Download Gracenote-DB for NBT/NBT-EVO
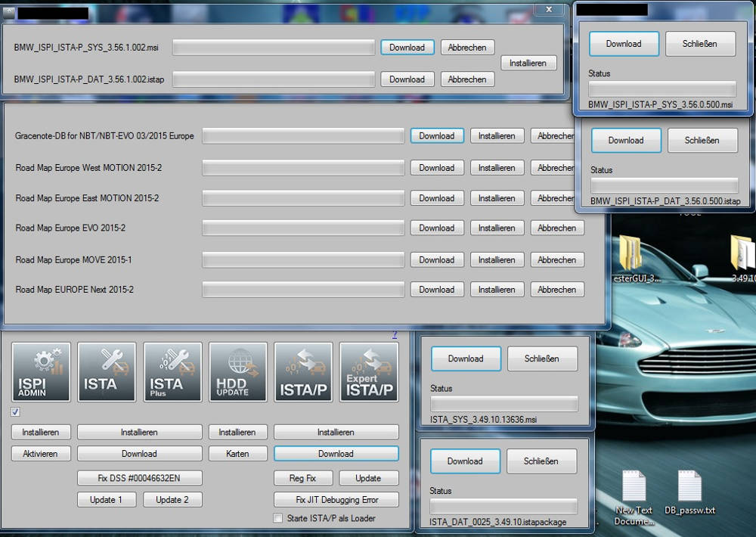This screenshot has height=537, width=756. (437, 136)
